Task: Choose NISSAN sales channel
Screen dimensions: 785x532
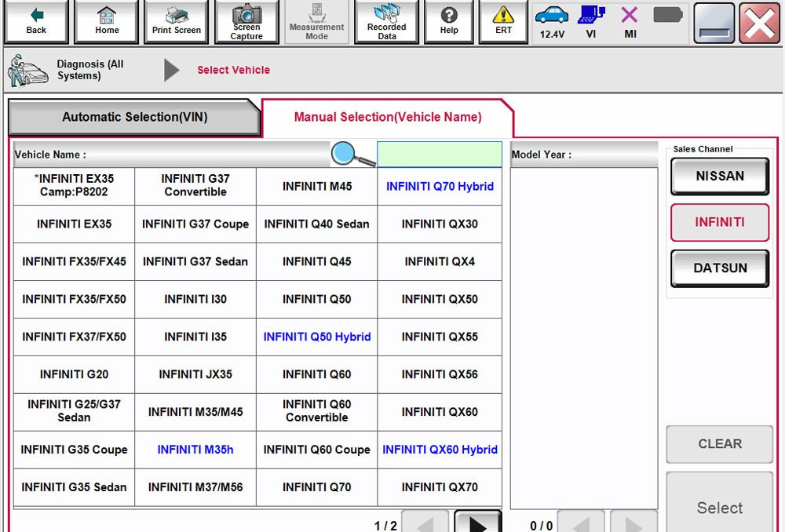Action: click(x=719, y=176)
